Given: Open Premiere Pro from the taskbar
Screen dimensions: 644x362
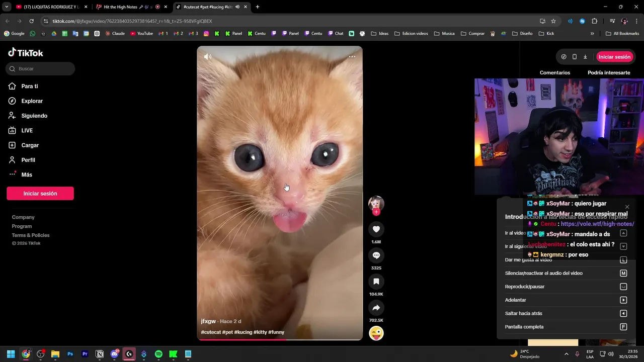Looking at the screenshot, I should (x=85, y=354).
